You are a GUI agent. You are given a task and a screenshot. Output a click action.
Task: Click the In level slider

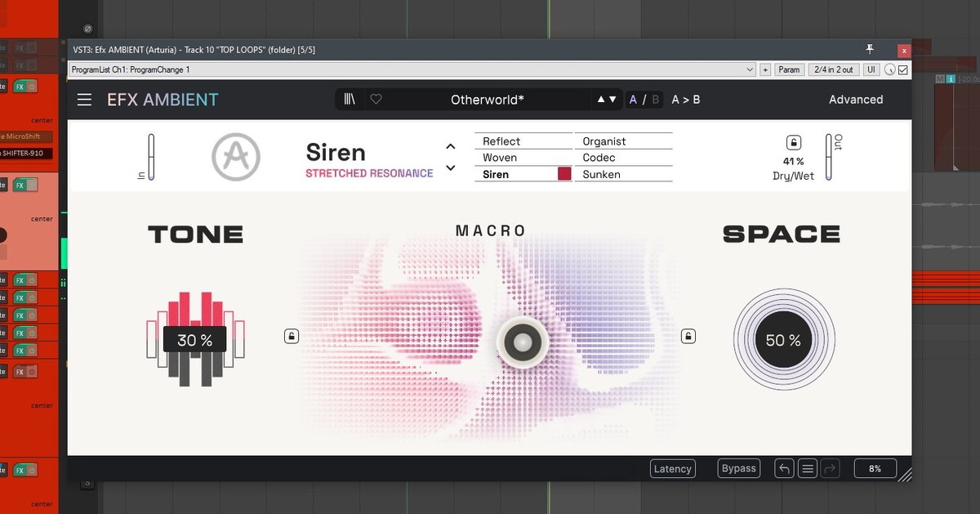coord(150,157)
